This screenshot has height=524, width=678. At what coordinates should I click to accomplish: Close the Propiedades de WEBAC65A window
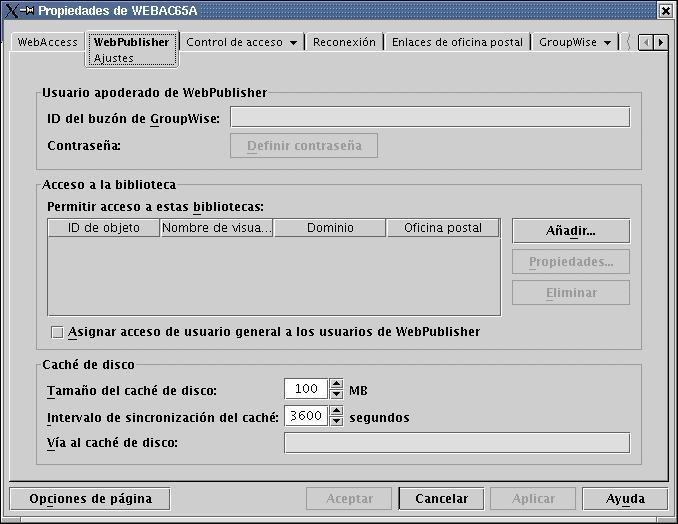coord(665,11)
